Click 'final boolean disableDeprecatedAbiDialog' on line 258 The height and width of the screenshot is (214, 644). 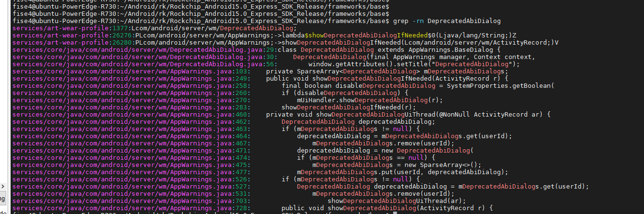(x=361, y=86)
